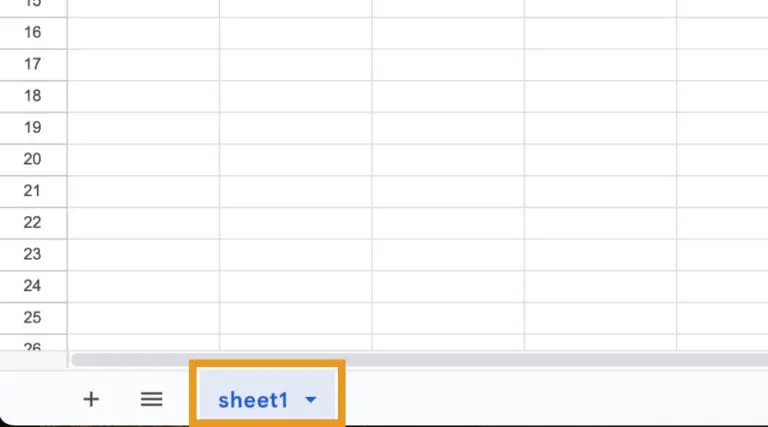This screenshot has width=768, height=427.
Task: Click the fourth-column cell in row 18
Action: pos(599,96)
